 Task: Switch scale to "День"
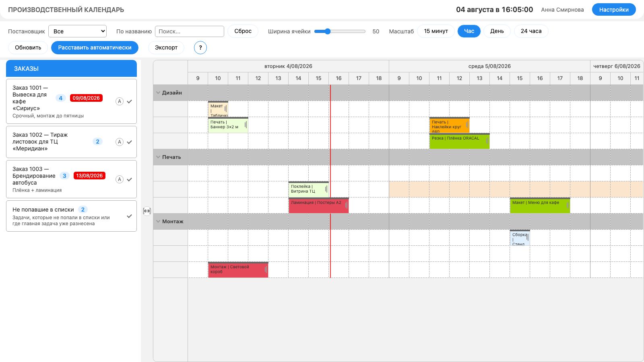pos(497,31)
